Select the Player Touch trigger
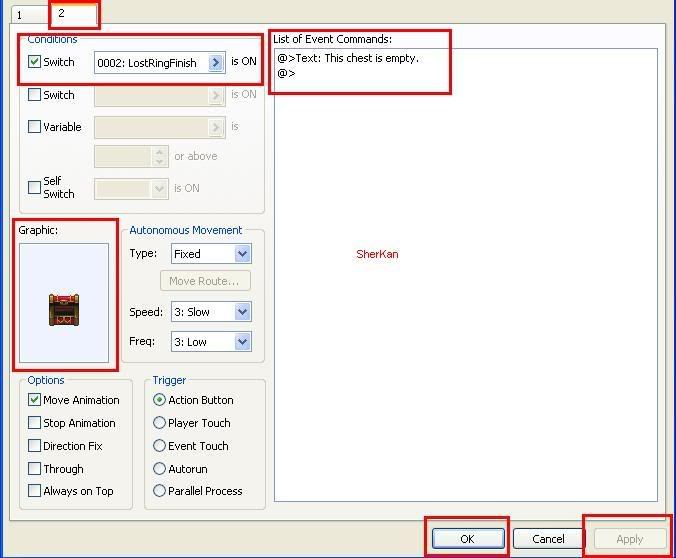Viewport: 676px width, 558px height. coord(159,423)
